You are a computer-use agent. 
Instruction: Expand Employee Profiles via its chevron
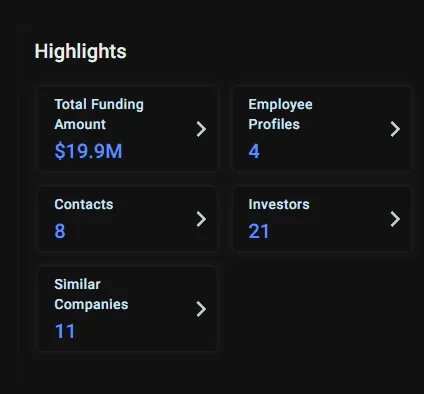point(395,129)
